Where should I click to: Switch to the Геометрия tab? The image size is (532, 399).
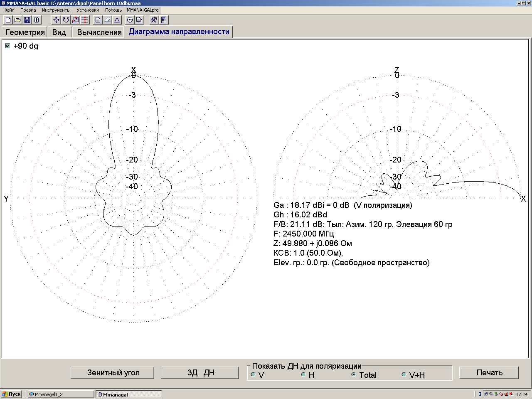click(x=25, y=32)
